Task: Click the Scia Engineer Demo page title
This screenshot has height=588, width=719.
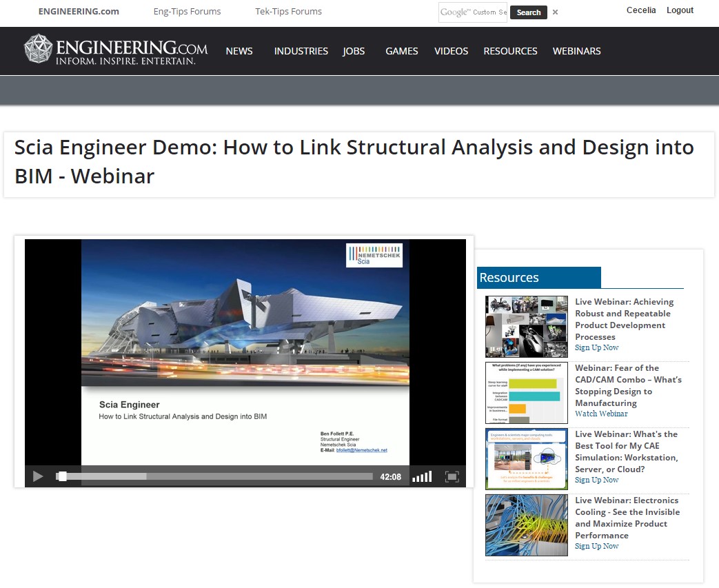Action: coord(354,162)
